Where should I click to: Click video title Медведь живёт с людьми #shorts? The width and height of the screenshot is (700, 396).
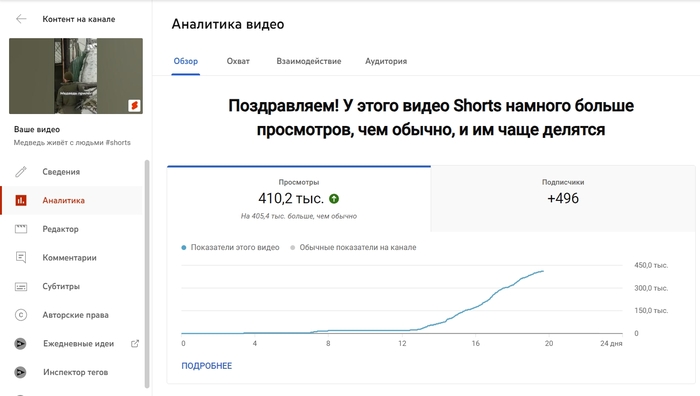coord(72,142)
